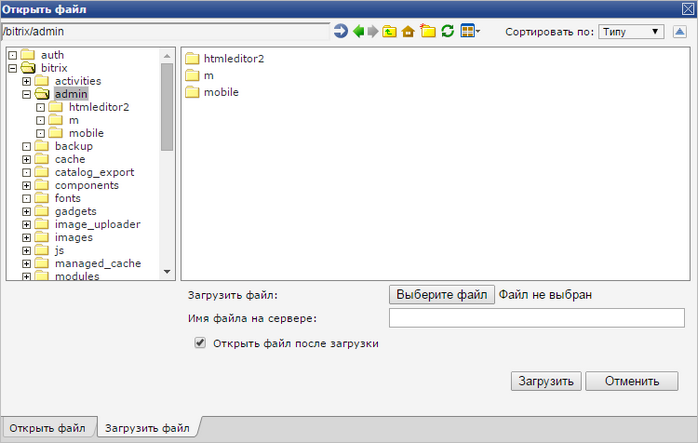Click the tree scrollbar up arrow

pyautogui.click(x=167, y=56)
